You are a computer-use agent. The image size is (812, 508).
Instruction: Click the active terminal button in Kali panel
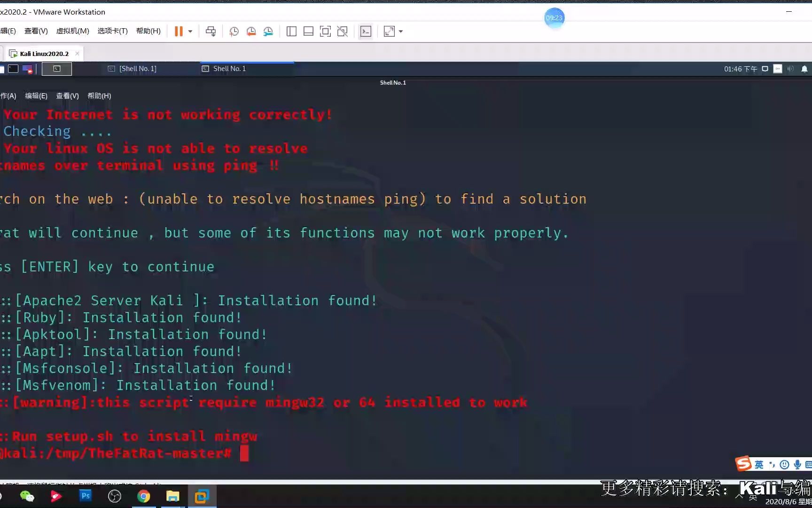click(57, 69)
